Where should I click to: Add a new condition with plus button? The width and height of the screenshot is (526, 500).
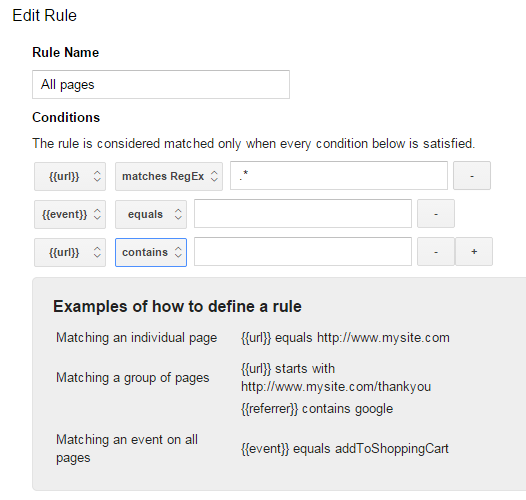(474, 251)
